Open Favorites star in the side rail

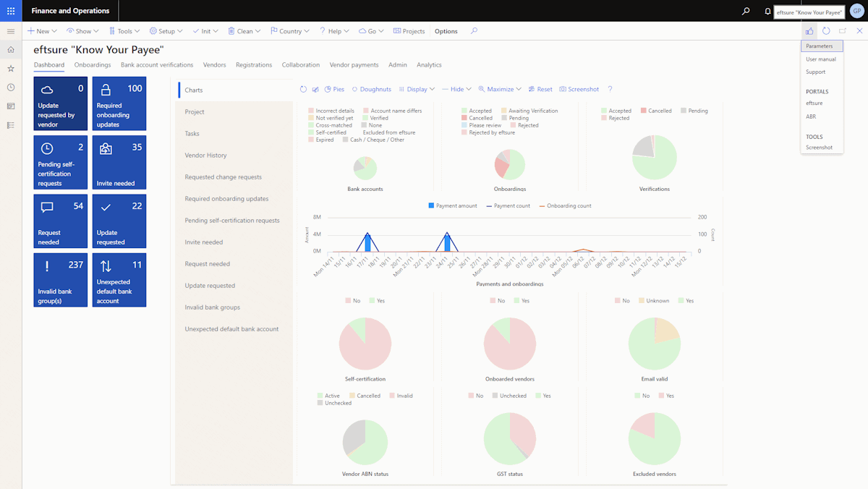pos(11,69)
